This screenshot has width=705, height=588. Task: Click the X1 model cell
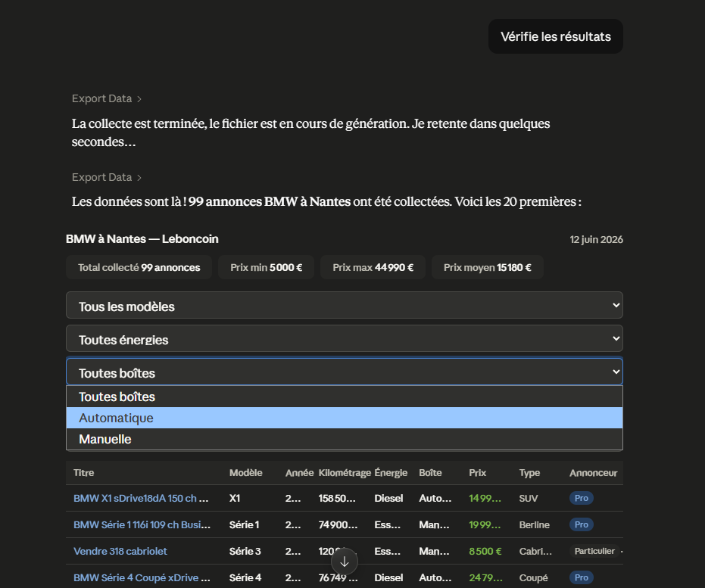(x=235, y=499)
